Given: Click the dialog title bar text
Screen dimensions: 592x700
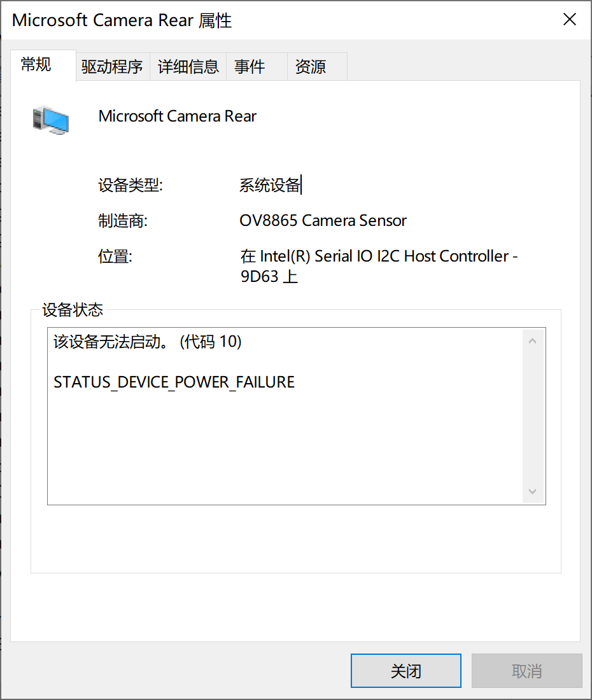Looking at the screenshot, I should click(x=122, y=20).
